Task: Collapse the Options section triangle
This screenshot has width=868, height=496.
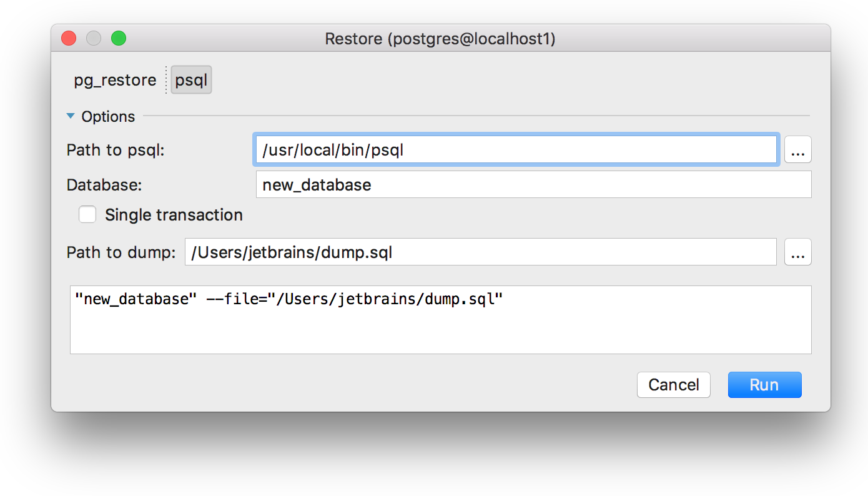Action: tap(71, 116)
